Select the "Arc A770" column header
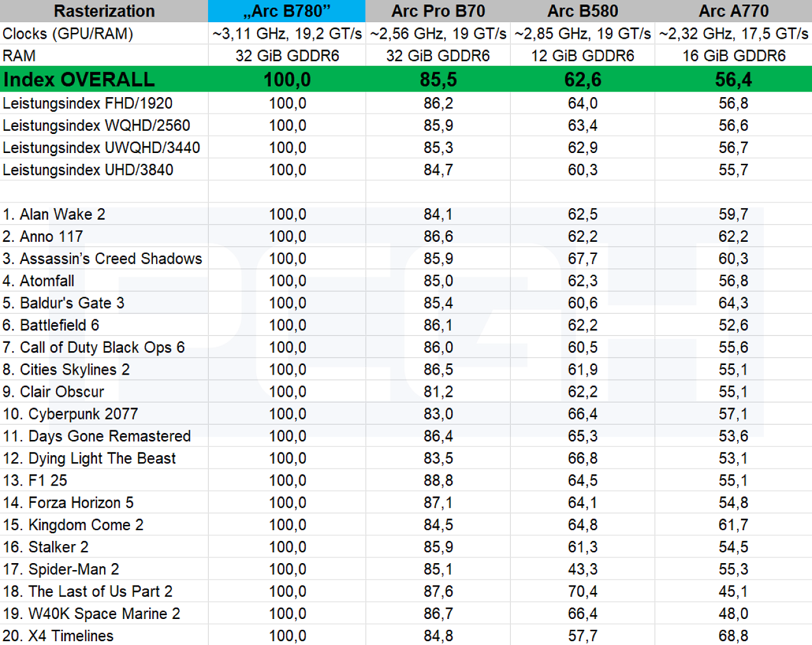 point(733,11)
